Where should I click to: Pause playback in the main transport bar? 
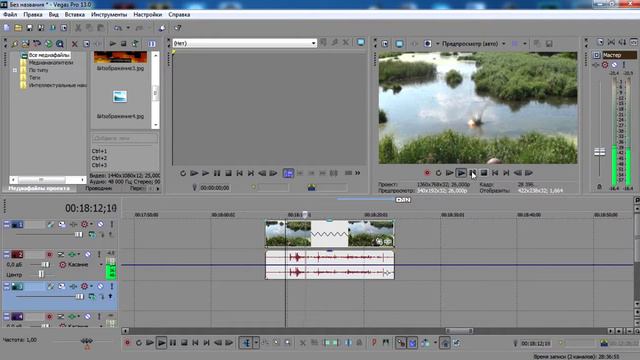pos(173,343)
